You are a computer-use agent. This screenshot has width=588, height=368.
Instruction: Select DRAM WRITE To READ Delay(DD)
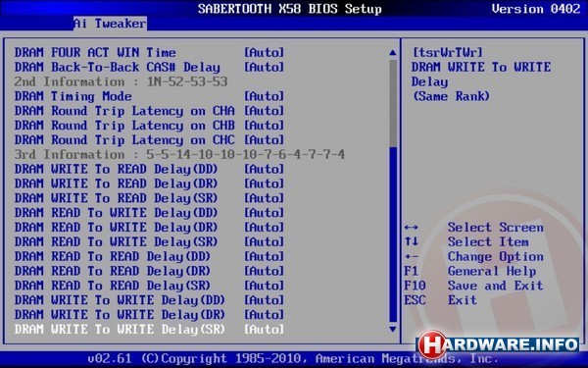tap(149, 169)
